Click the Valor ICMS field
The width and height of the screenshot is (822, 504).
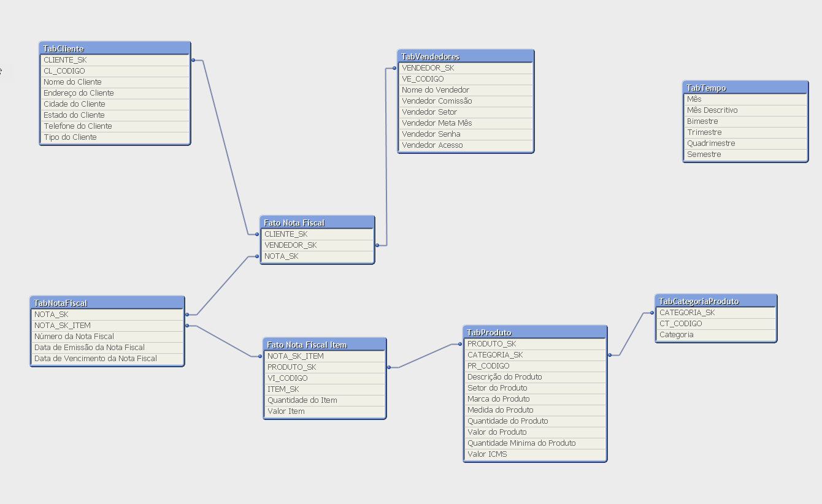click(x=535, y=454)
